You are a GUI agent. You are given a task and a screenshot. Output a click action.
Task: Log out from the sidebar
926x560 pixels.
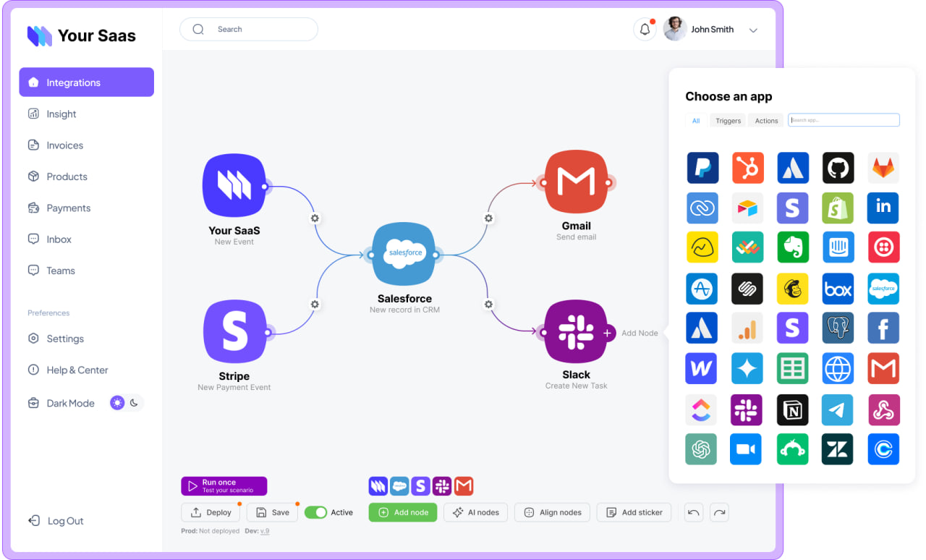(56, 521)
